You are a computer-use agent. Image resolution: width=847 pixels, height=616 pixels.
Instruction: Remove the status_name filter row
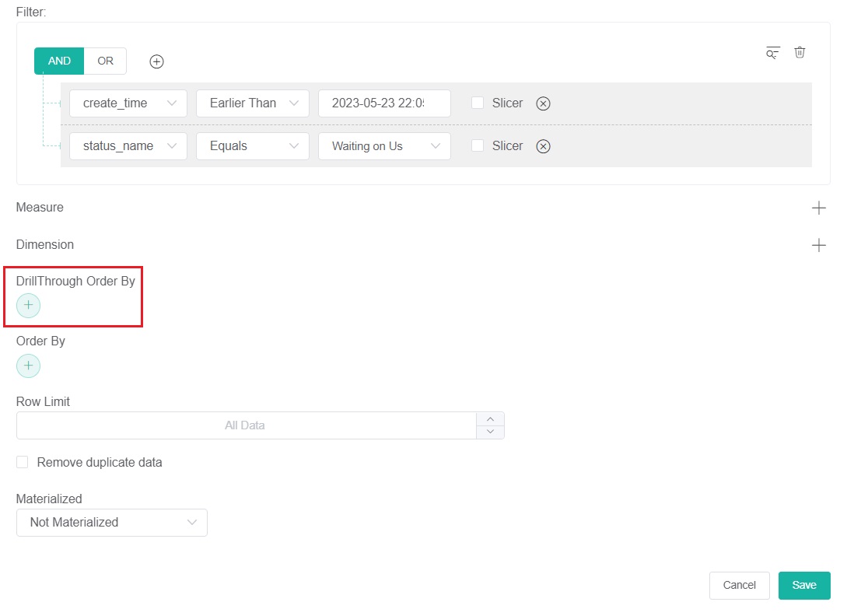coord(544,146)
